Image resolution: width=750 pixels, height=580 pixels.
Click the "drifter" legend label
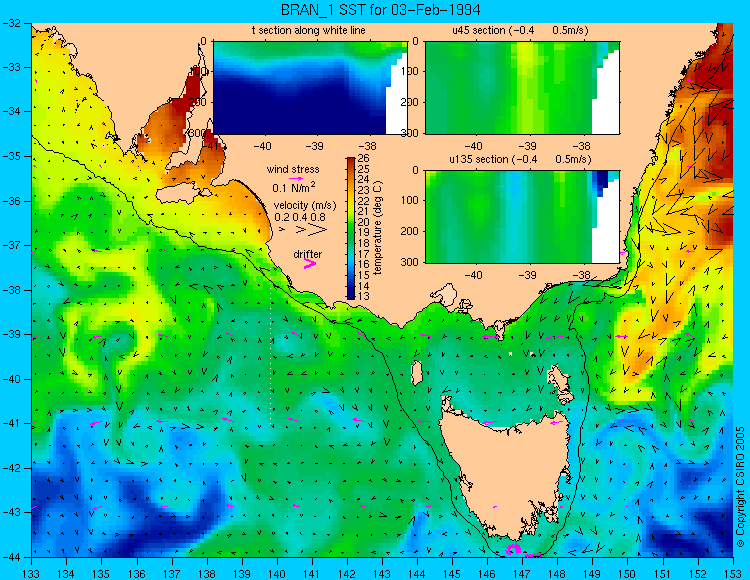[x=308, y=254]
